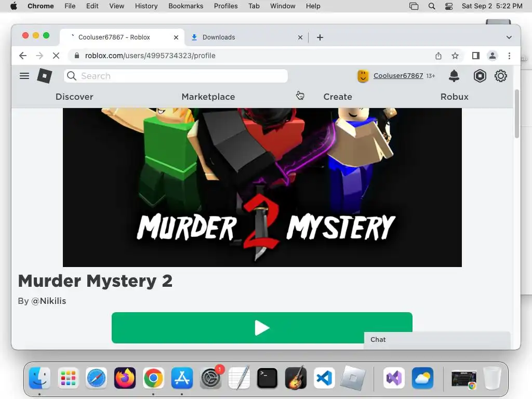Viewport: 532px width, 399px height.
Task: Open System Settings from the Dock
Action: pyautogui.click(x=211, y=378)
